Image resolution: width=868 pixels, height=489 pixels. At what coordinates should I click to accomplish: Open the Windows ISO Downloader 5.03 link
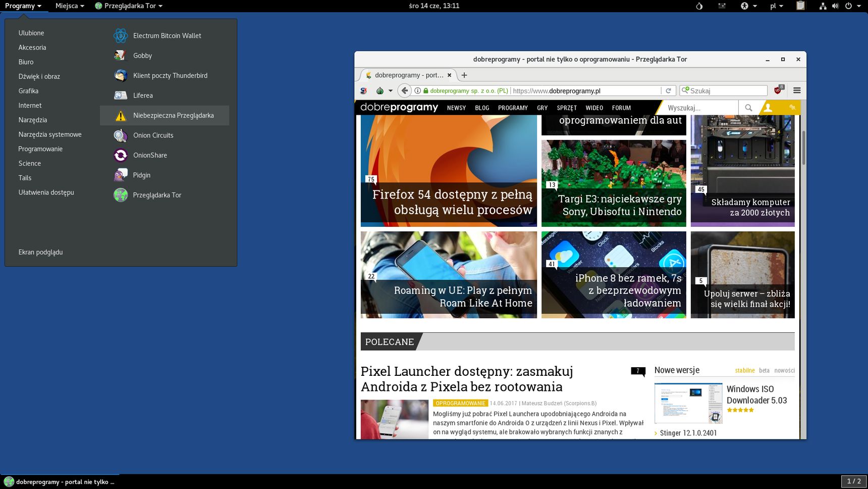[756, 395]
